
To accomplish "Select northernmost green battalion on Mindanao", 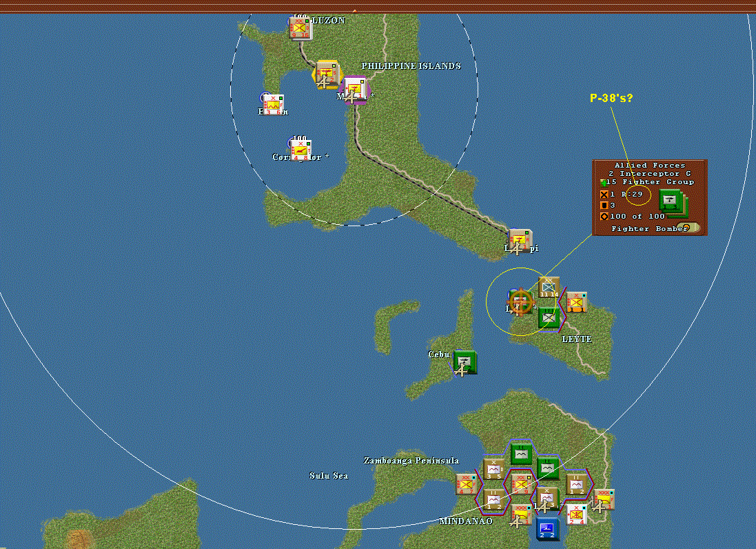I will 521,454.
